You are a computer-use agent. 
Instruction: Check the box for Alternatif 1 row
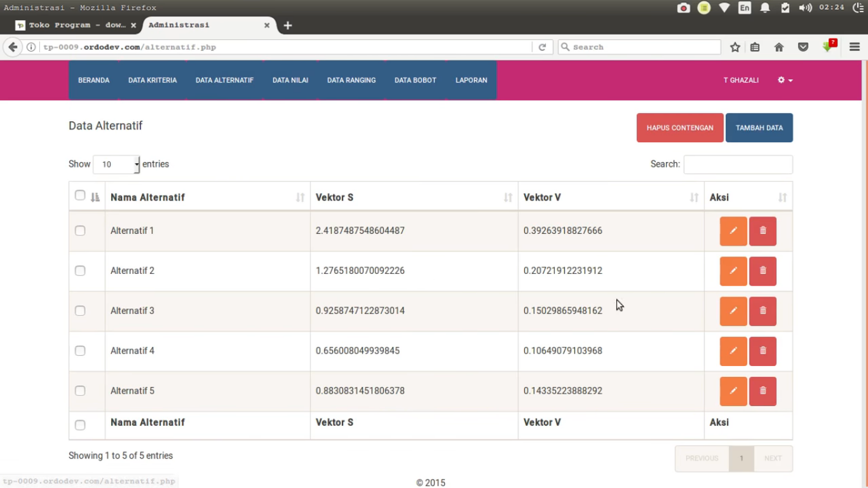click(x=80, y=231)
